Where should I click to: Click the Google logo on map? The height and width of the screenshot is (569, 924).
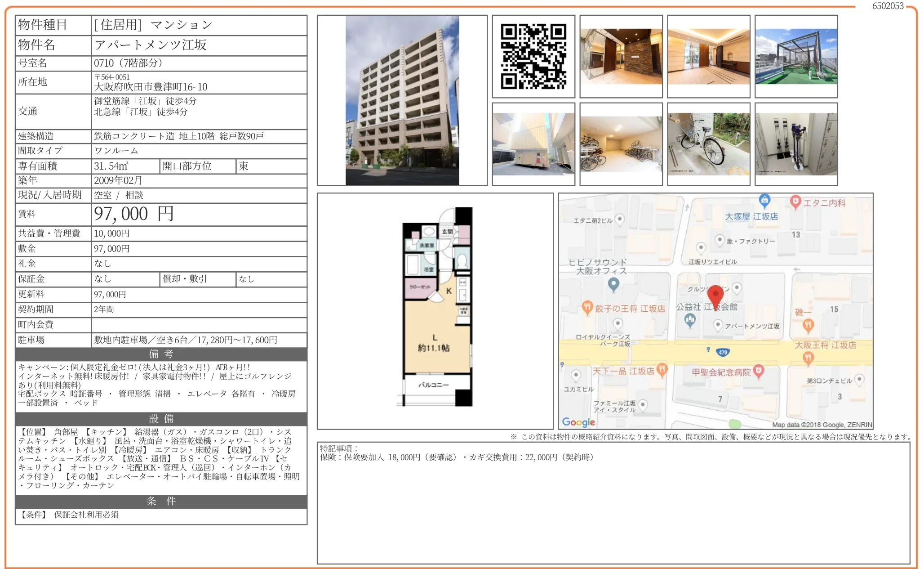[578, 422]
